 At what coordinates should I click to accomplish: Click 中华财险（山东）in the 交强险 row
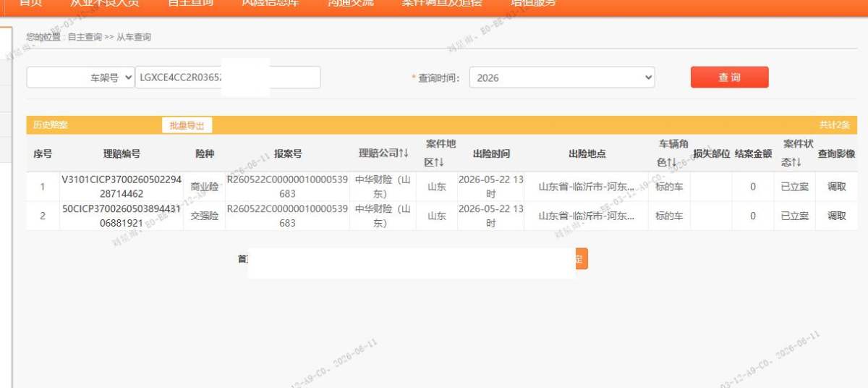coord(383,216)
